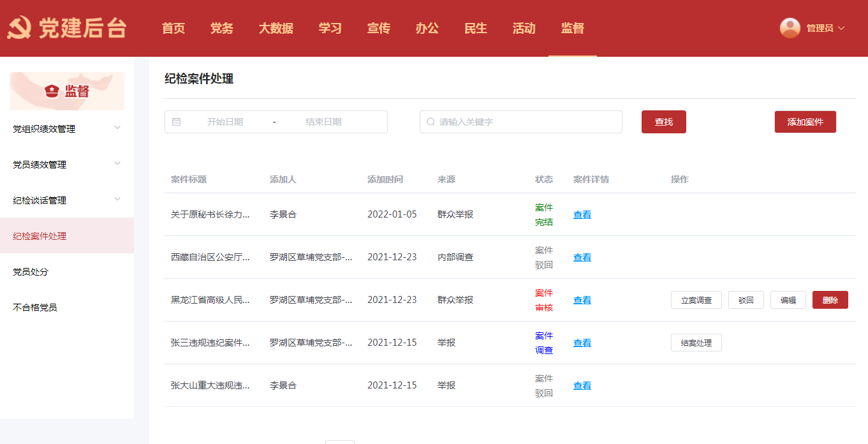
Task: Open the 大数据 top navigation tab
Action: [276, 28]
